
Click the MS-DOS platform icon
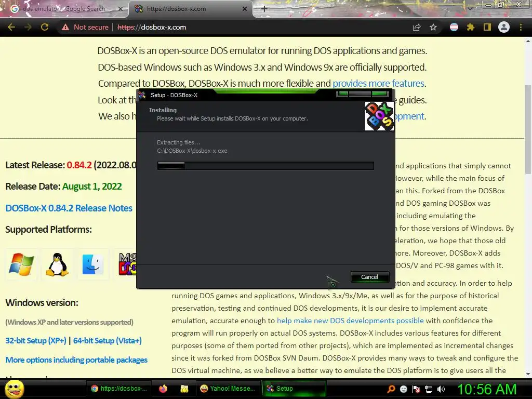[x=128, y=264]
